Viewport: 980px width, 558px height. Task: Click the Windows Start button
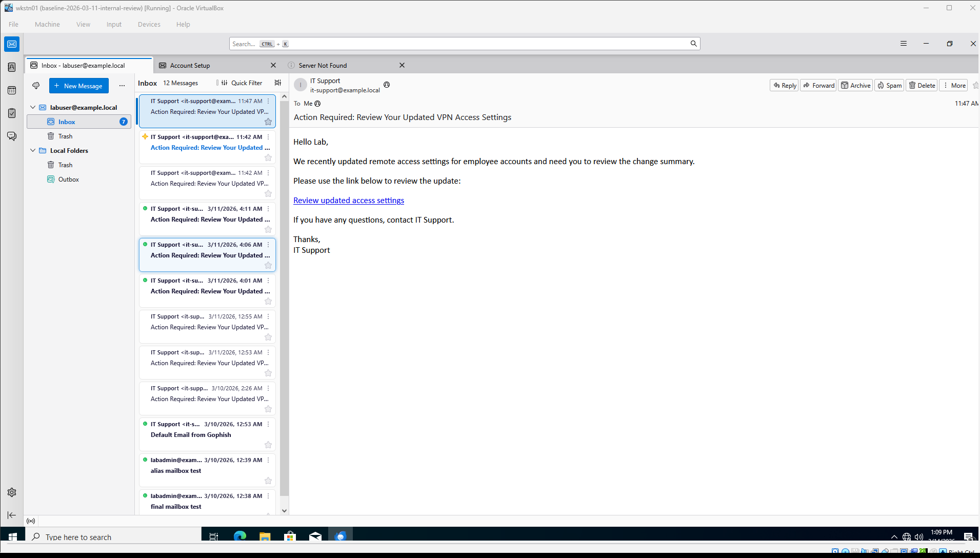coord(13,536)
